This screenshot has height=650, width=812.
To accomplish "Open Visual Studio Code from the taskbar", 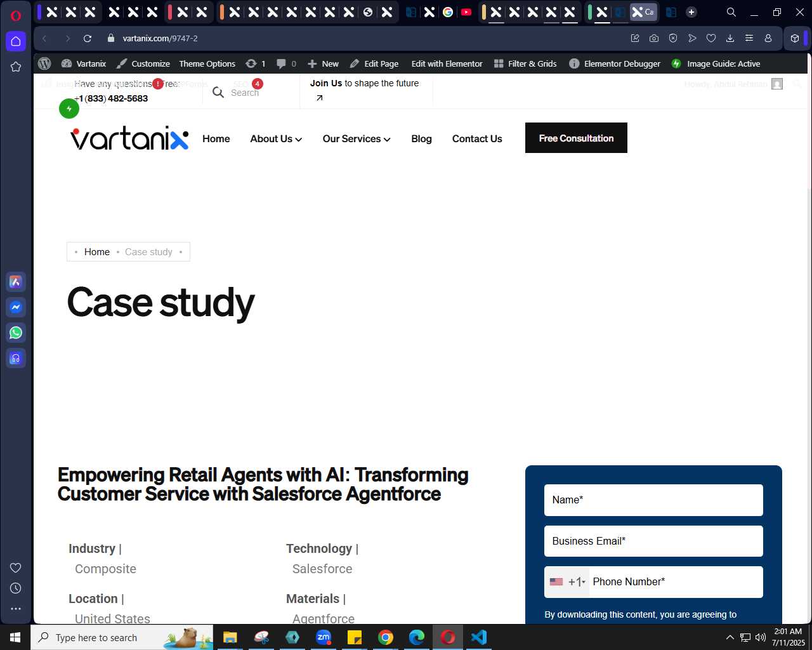I will tap(479, 637).
